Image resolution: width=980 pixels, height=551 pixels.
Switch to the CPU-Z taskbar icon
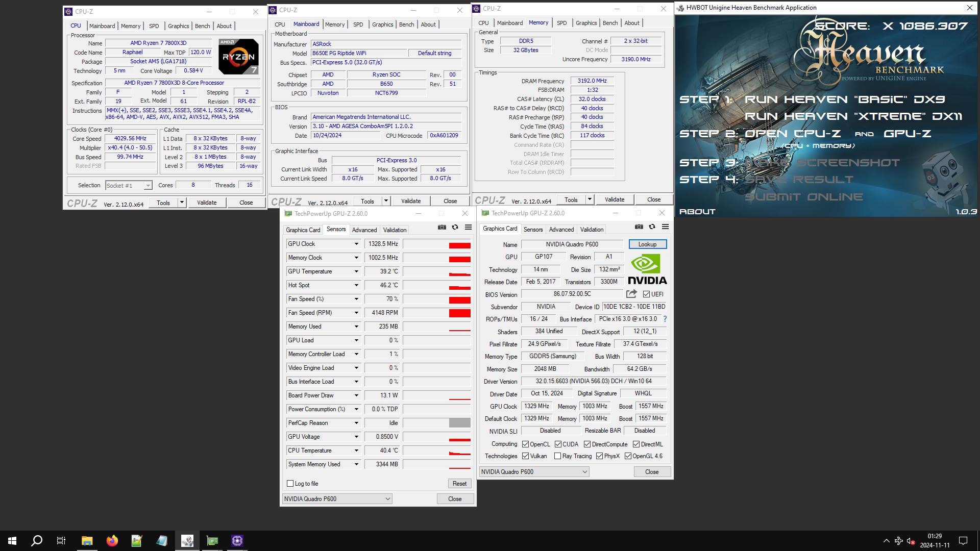(237, 541)
